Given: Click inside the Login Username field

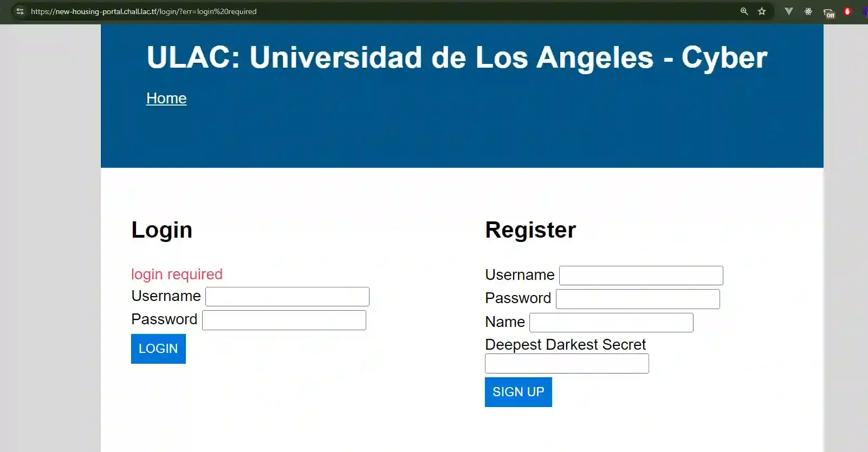Looking at the screenshot, I should point(287,296).
